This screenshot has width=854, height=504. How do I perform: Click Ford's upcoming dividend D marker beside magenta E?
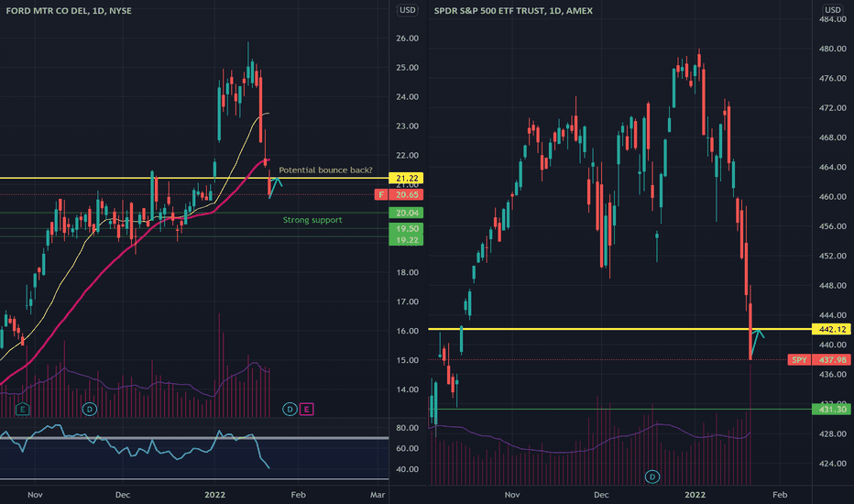(x=290, y=410)
